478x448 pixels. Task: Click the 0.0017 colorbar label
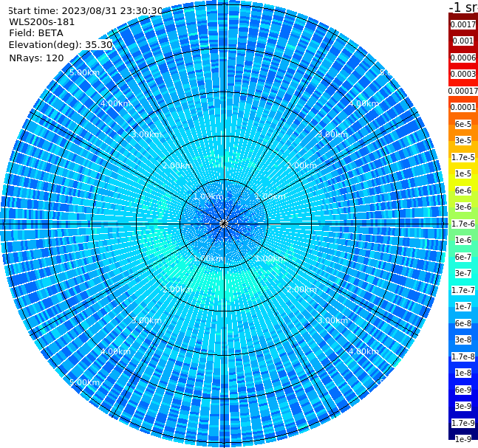pos(463,24)
